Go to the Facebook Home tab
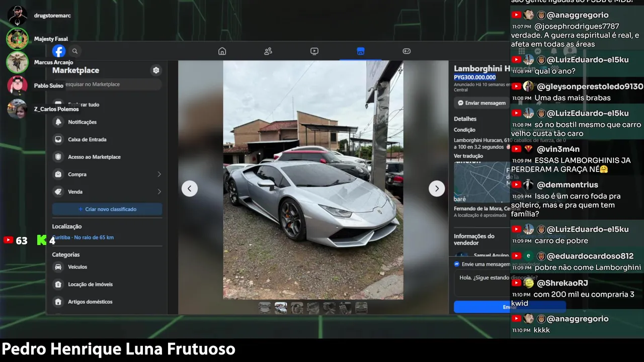The image size is (644, 362). click(x=222, y=51)
